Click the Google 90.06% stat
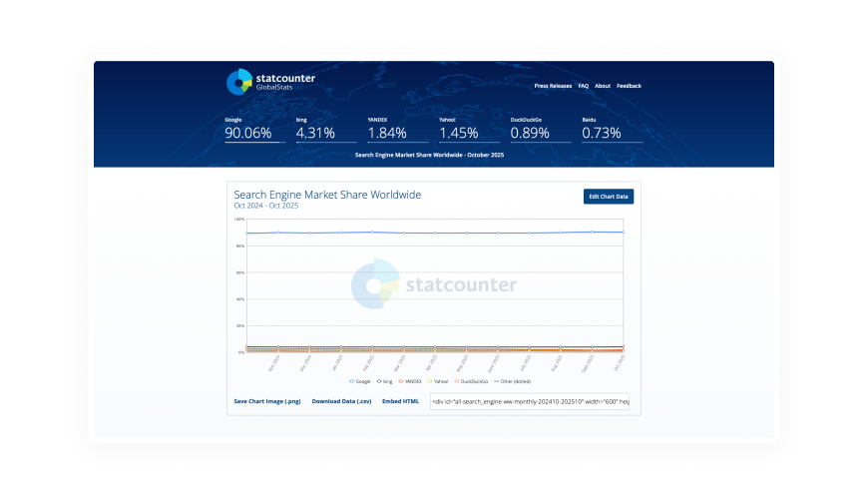The width and height of the screenshot is (868, 499). coord(254,129)
